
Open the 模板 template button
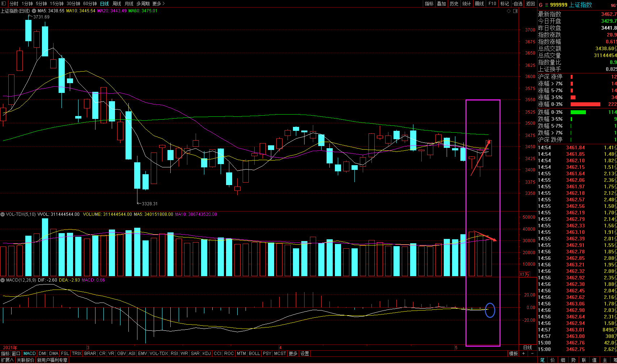[x=514, y=354]
